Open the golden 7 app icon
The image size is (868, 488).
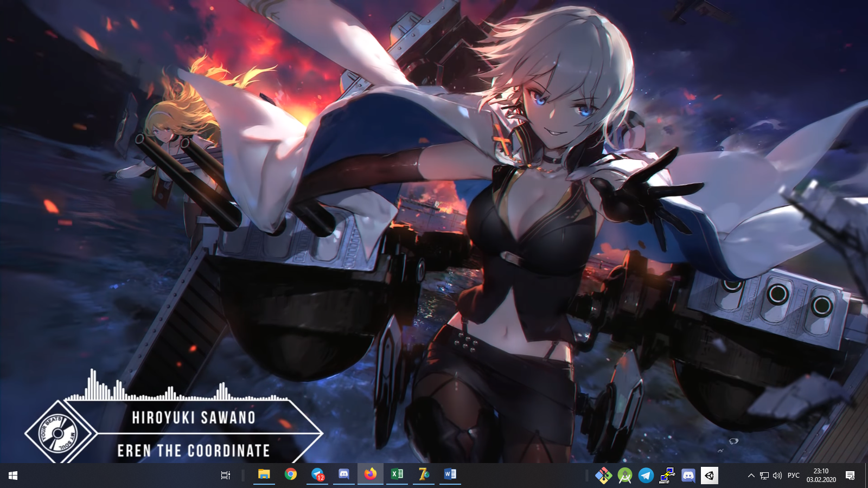(424, 474)
